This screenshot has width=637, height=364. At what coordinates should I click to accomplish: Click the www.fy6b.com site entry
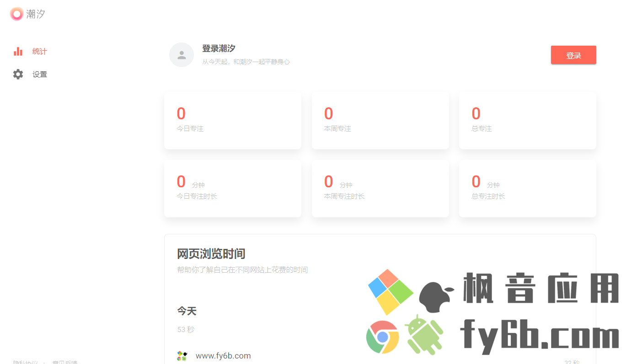pyautogui.click(x=223, y=356)
